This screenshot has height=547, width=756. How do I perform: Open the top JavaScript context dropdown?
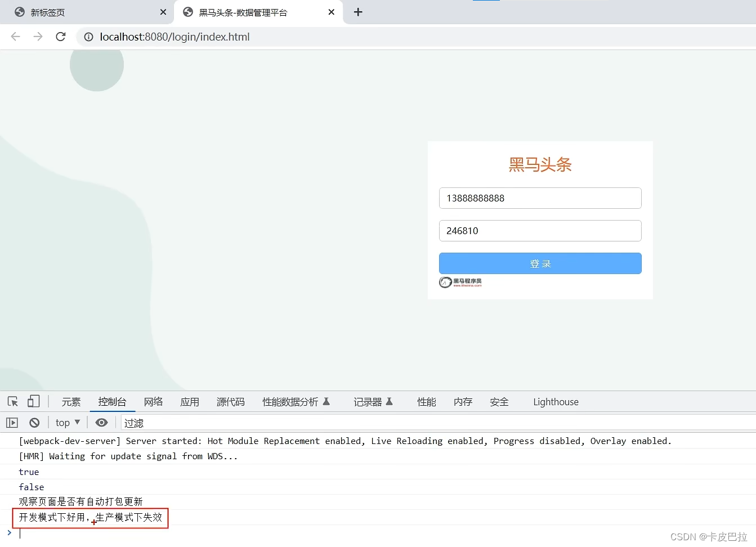point(68,423)
